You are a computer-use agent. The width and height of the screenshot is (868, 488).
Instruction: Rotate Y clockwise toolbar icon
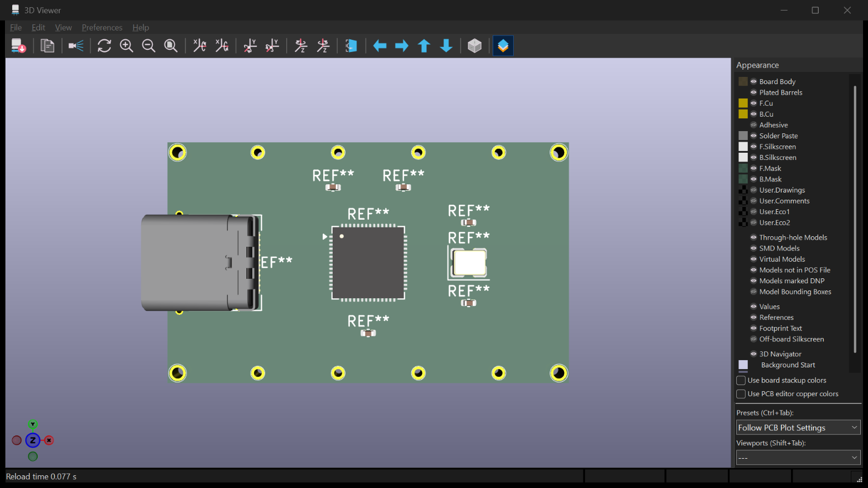tap(250, 46)
